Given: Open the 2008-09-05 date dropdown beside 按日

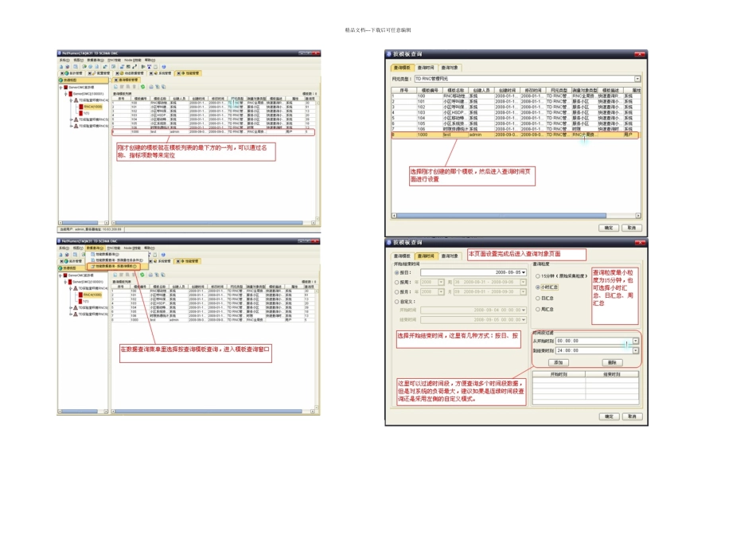Looking at the screenshot, I should [523, 272].
